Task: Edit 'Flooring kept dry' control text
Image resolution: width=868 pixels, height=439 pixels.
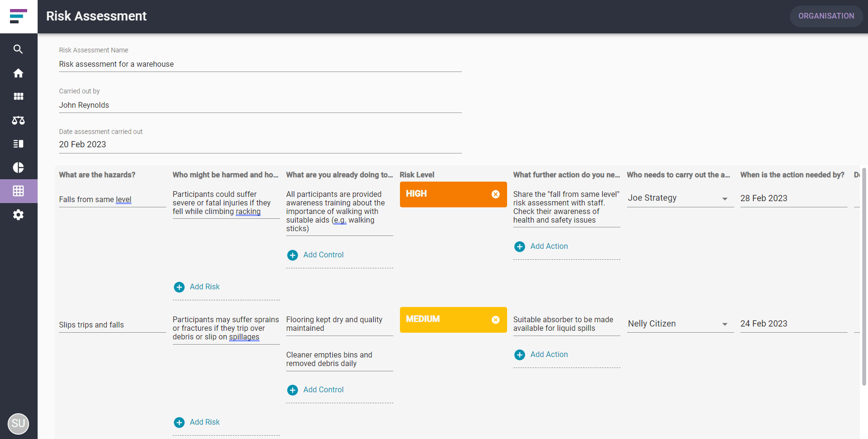Action: (x=339, y=324)
